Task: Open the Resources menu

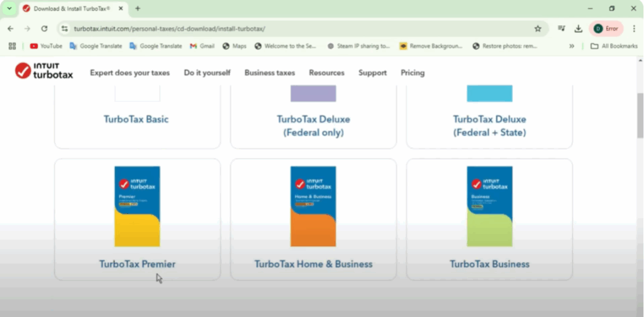Action: point(327,73)
